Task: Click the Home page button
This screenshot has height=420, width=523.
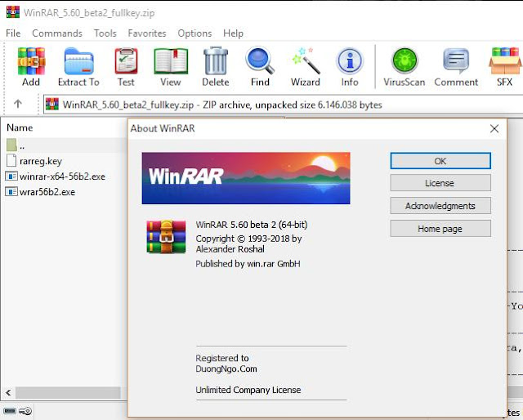Action: (x=440, y=229)
